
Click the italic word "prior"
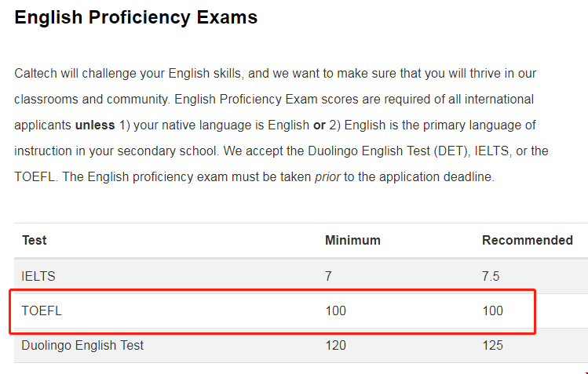pos(327,176)
